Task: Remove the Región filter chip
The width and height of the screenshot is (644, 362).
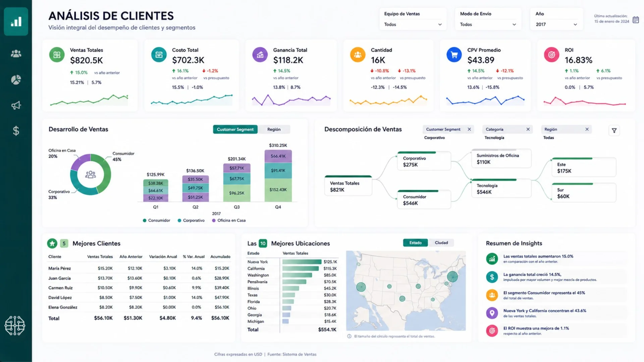Action: coord(587,129)
